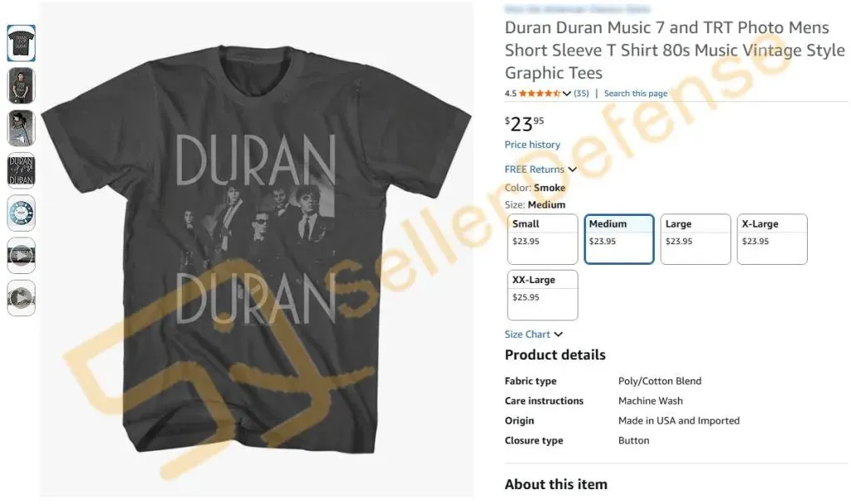
Task: Click the main Duran Duran shirt image
Action: coord(256,250)
